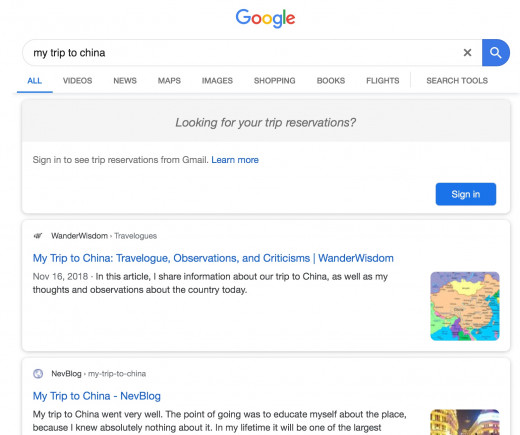Open the Books tab
The width and height of the screenshot is (520, 435).
coord(331,81)
